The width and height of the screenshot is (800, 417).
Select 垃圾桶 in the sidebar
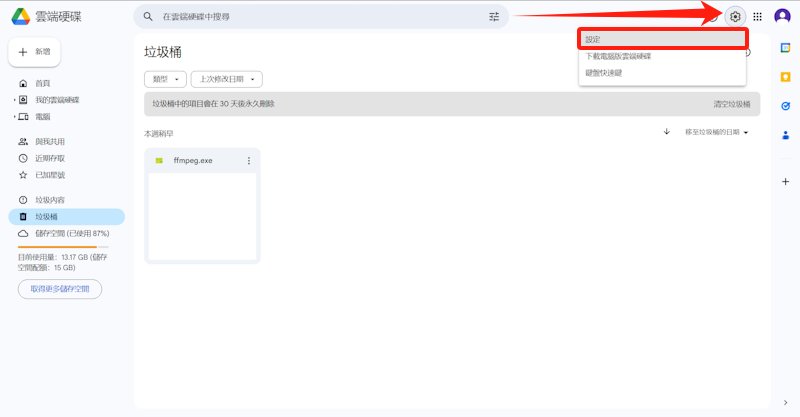click(66, 217)
